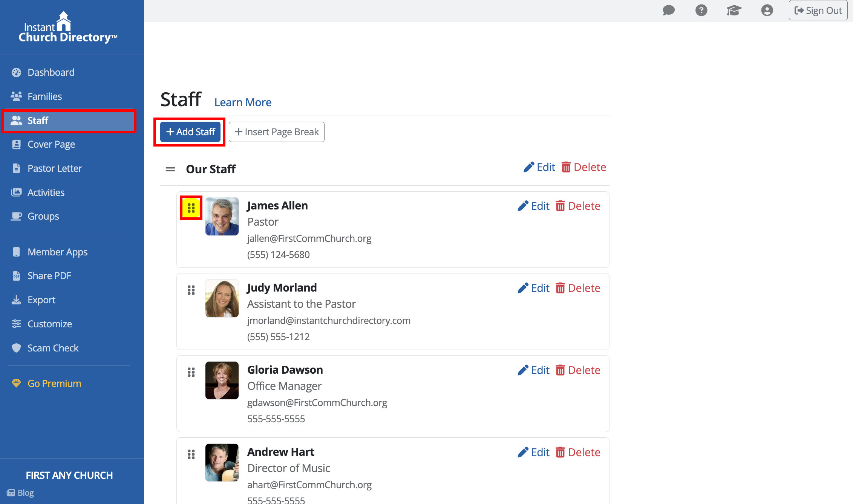The image size is (853, 504).
Task: Click James Allen's profile photo
Action: point(222,216)
